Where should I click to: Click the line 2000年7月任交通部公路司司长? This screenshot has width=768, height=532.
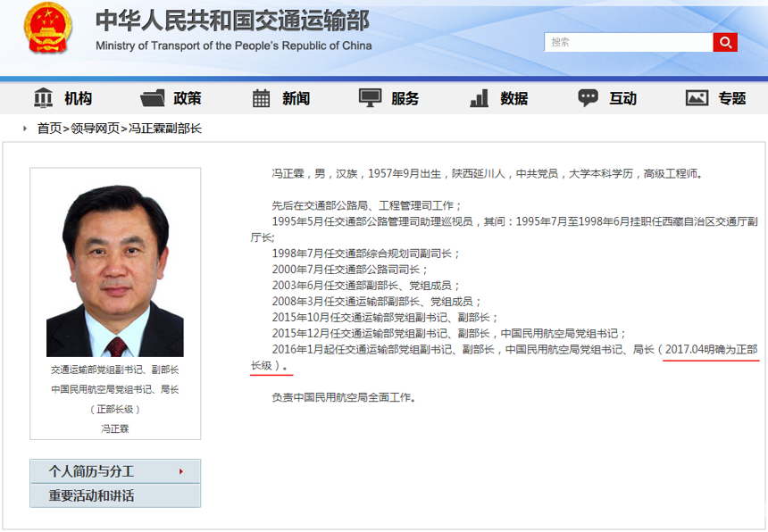coord(350,270)
